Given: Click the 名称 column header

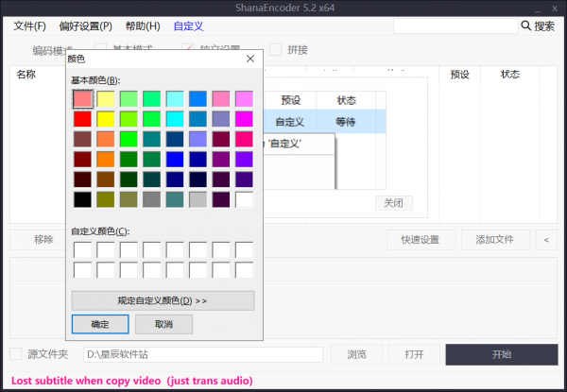Looking at the screenshot, I should (26, 75).
